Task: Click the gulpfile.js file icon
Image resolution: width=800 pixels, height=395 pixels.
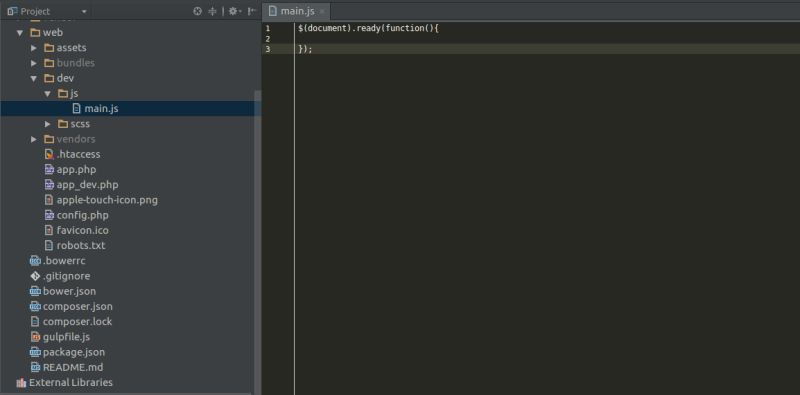Action: pos(35,337)
